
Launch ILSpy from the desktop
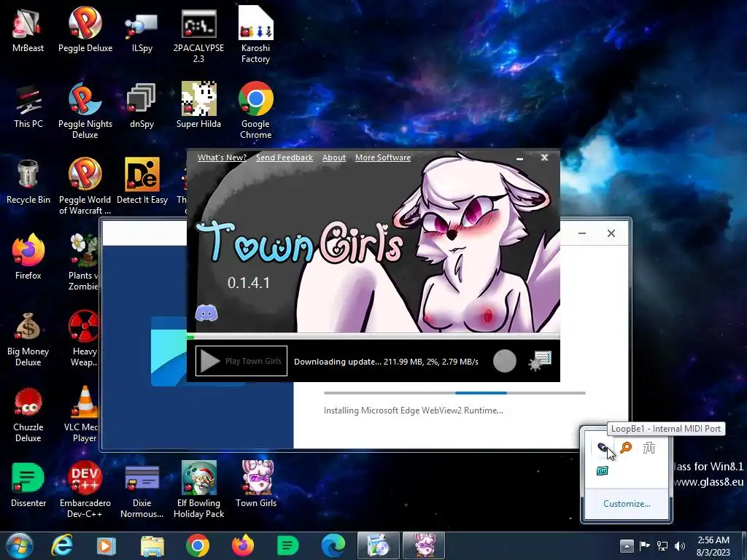tap(142, 30)
